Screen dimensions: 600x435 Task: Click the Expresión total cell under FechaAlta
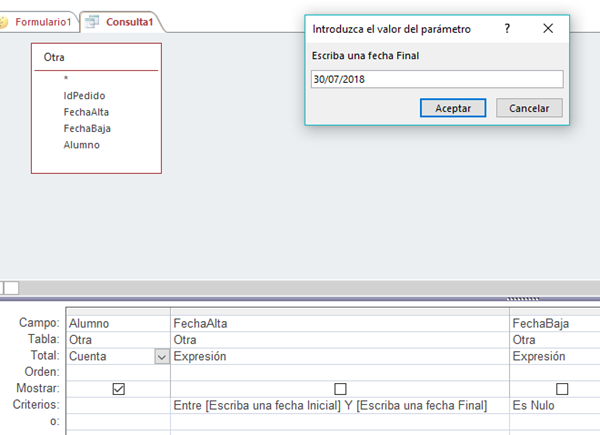pos(340,357)
